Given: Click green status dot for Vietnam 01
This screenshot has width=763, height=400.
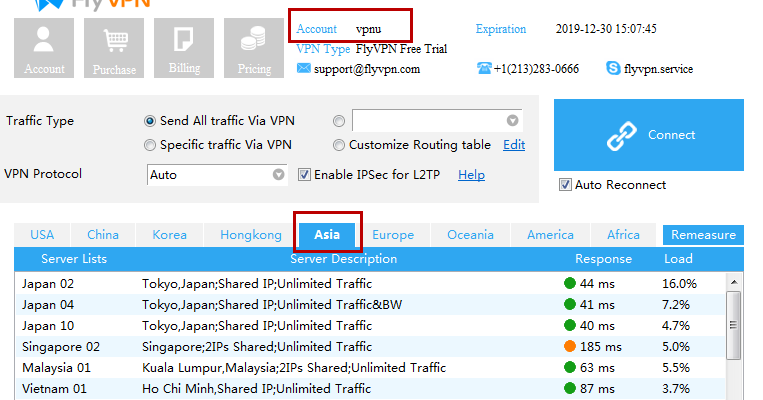Looking at the screenshot, I should 570,388.
